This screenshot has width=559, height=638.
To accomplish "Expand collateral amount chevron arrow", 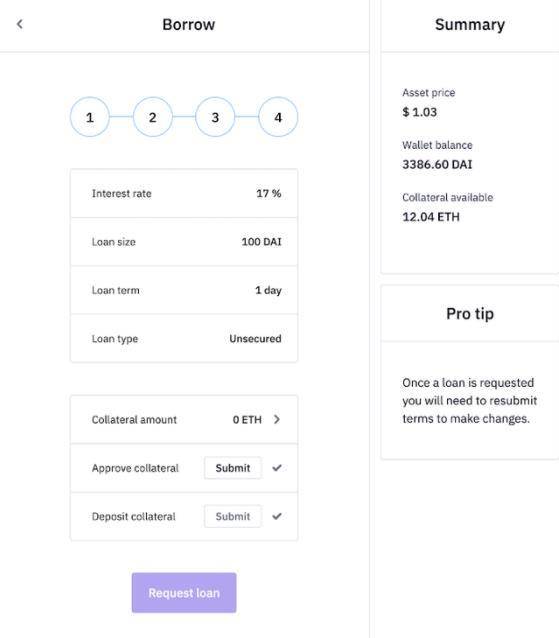I will pos(277,420).
